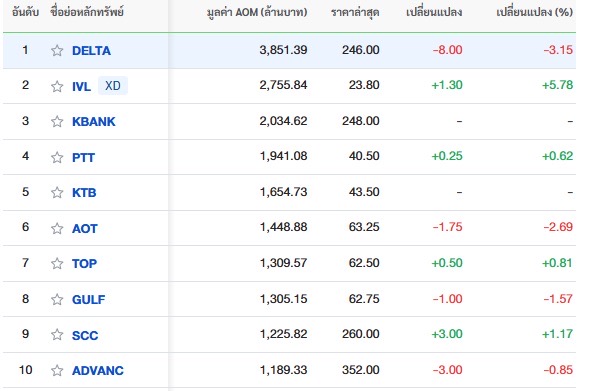This screenshot has width=595, height=391.
Task: Sort by มูลค่า AOM (ล้านบาท) column
Action: point(257,12)
